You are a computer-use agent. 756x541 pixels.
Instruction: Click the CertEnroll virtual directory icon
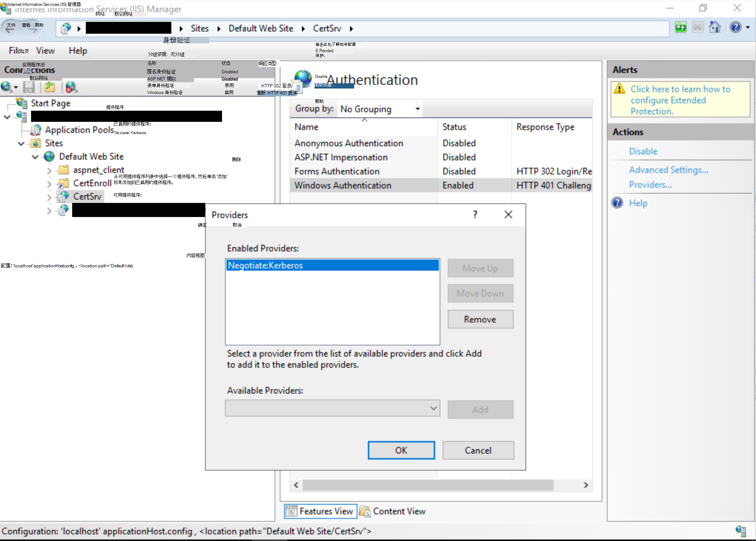pos(63,183)
